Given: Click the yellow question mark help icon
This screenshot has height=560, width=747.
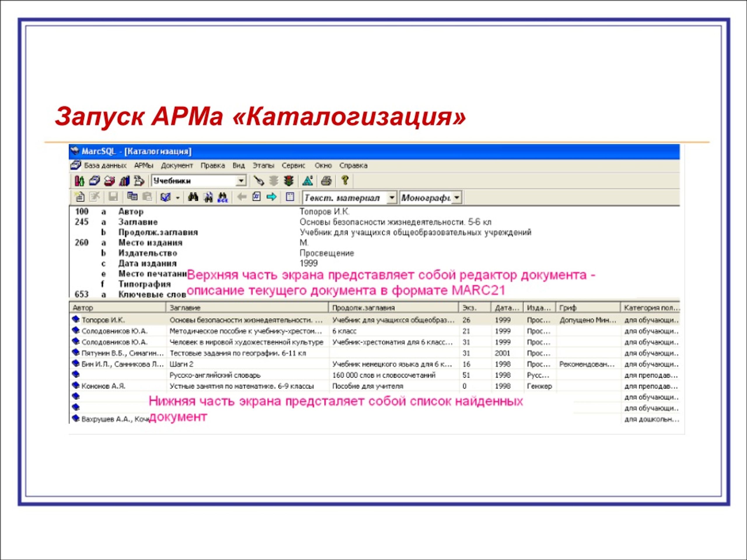Looking at the screenshot, I should click(345, 180).
